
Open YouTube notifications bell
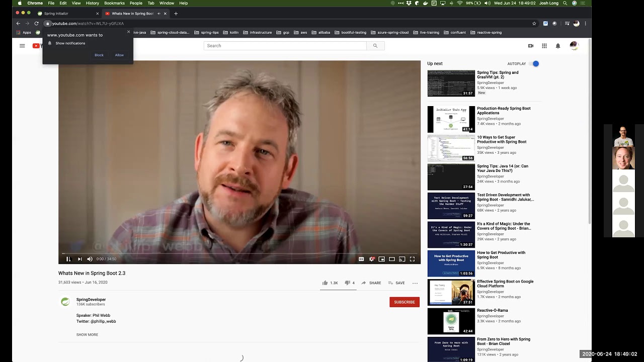point(558,46)
